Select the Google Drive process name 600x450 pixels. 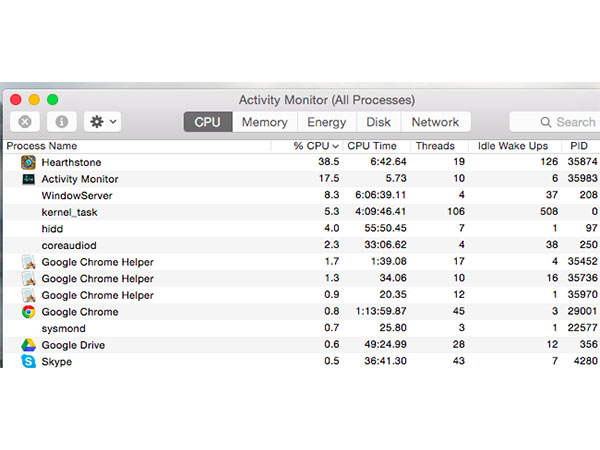[73, 345]
